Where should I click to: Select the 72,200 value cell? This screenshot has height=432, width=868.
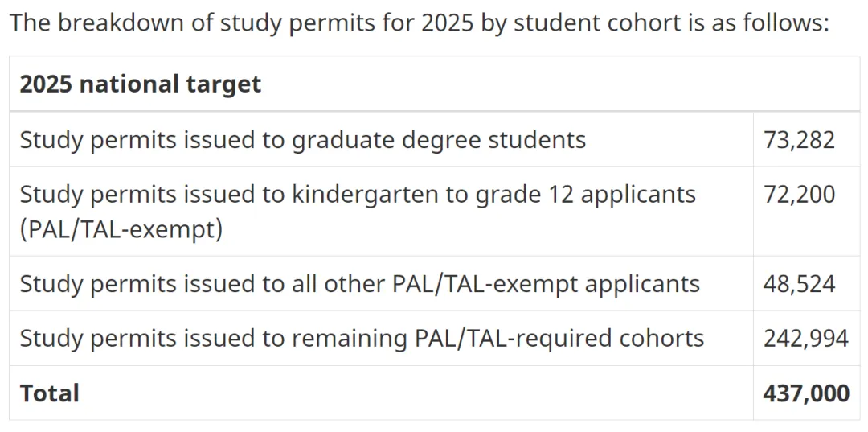799,195
